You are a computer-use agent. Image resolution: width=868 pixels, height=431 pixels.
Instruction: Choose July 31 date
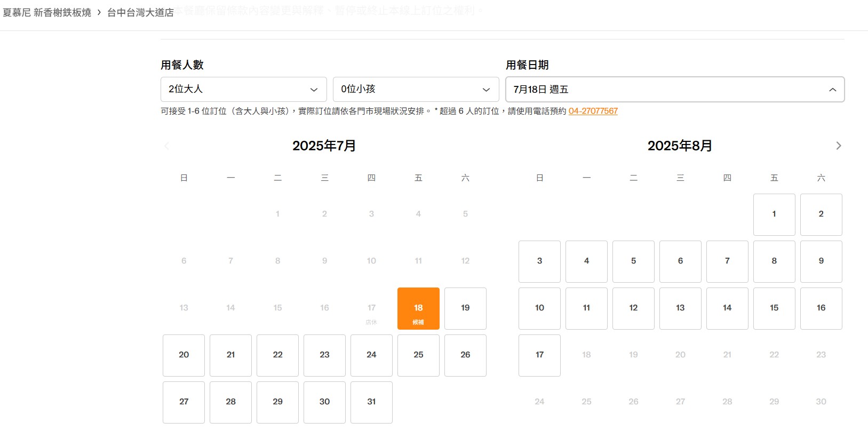371,402
